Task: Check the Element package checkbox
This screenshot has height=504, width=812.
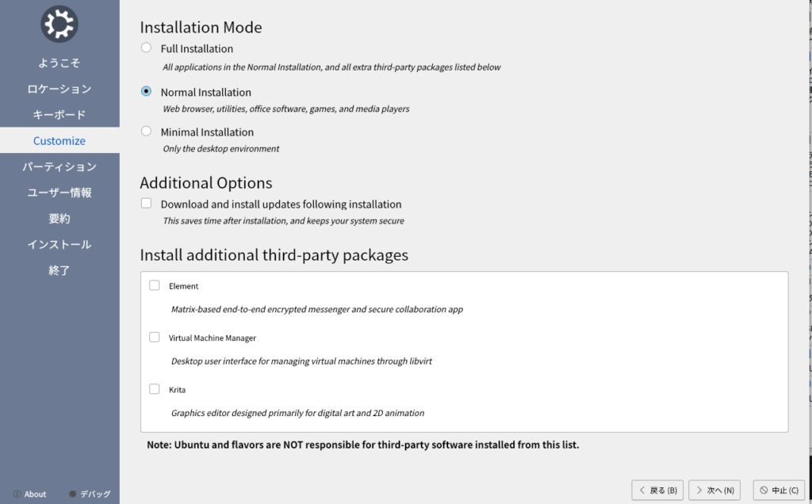Action: (155, 285)
